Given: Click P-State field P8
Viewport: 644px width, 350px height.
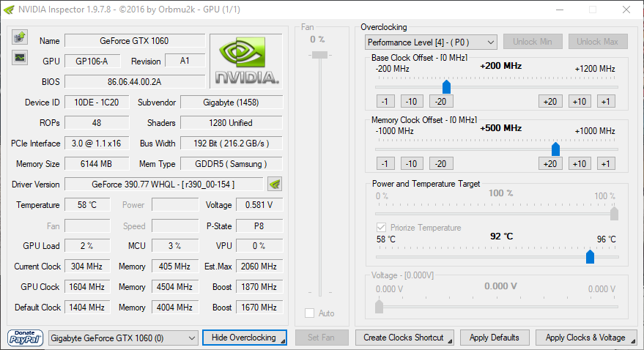Looking at the screenshot, I should [x=259, y=226].
